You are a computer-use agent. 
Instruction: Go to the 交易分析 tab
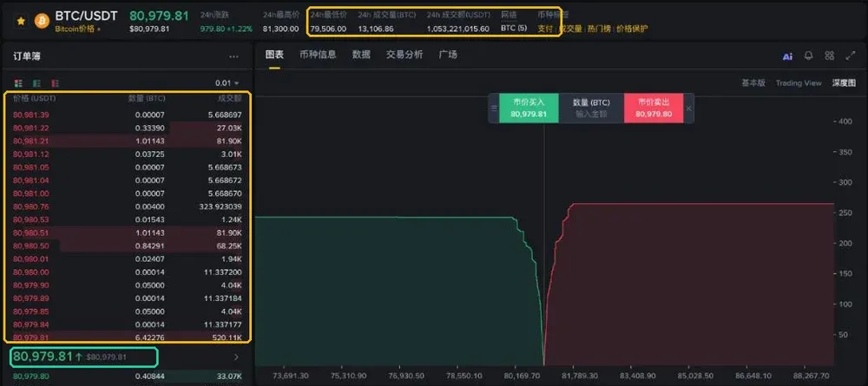[404, 55]
